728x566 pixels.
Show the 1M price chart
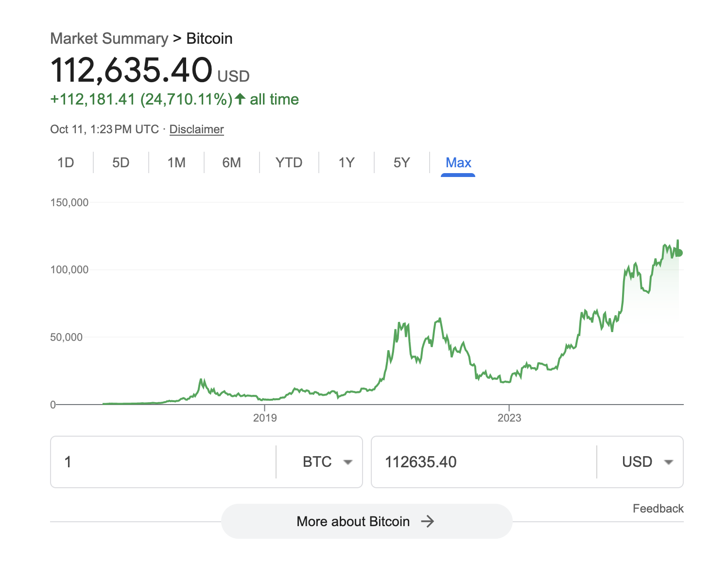[176, 162]
